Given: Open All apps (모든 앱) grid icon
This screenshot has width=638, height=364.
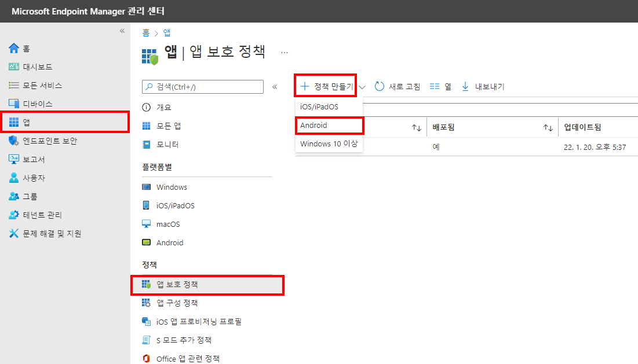Looking at the screenshot, I should click(146, 126).
